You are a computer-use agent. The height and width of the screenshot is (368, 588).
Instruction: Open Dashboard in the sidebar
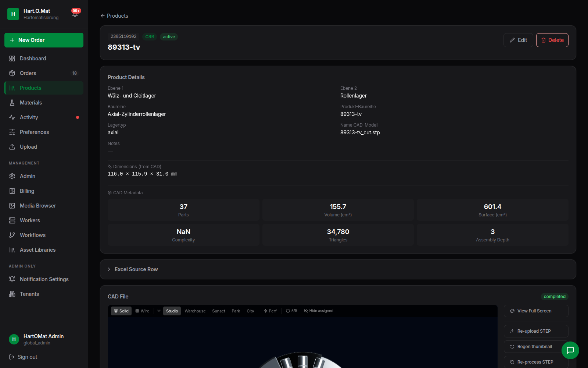click(x=44, y=59)
